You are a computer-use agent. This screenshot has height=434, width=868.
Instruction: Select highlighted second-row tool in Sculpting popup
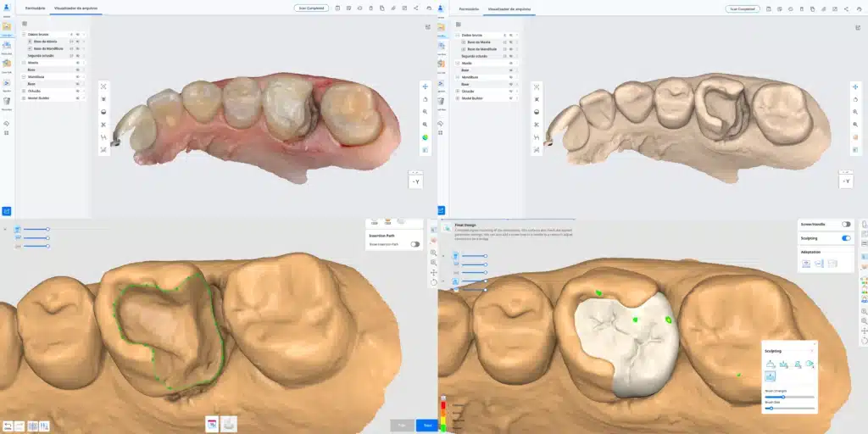coord(771,376)
